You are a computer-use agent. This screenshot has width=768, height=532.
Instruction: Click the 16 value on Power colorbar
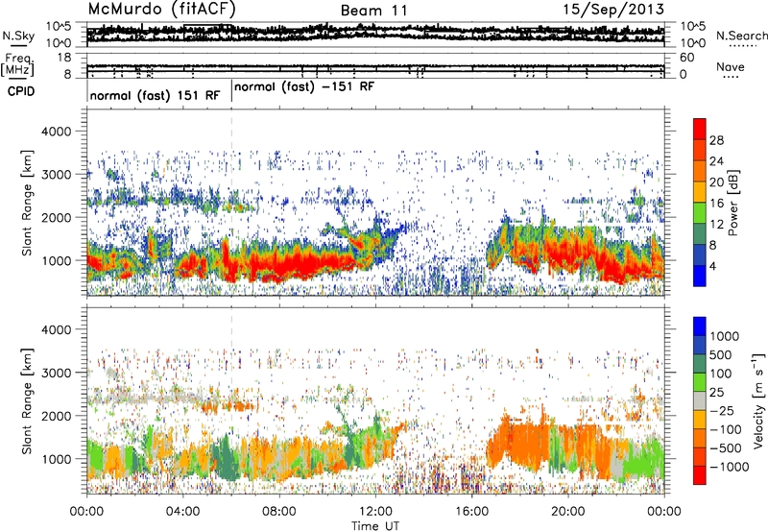pyautogui.click(x=716, y=204)
